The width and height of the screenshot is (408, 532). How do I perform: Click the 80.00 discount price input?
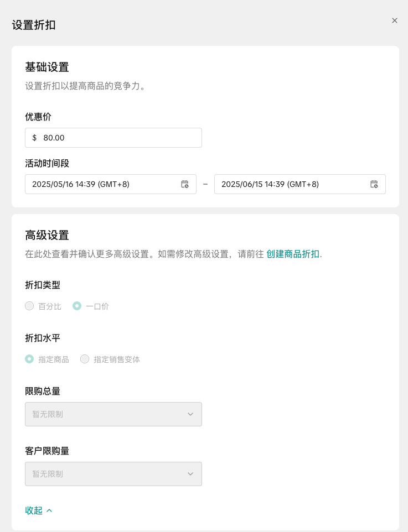pos(119,138)
